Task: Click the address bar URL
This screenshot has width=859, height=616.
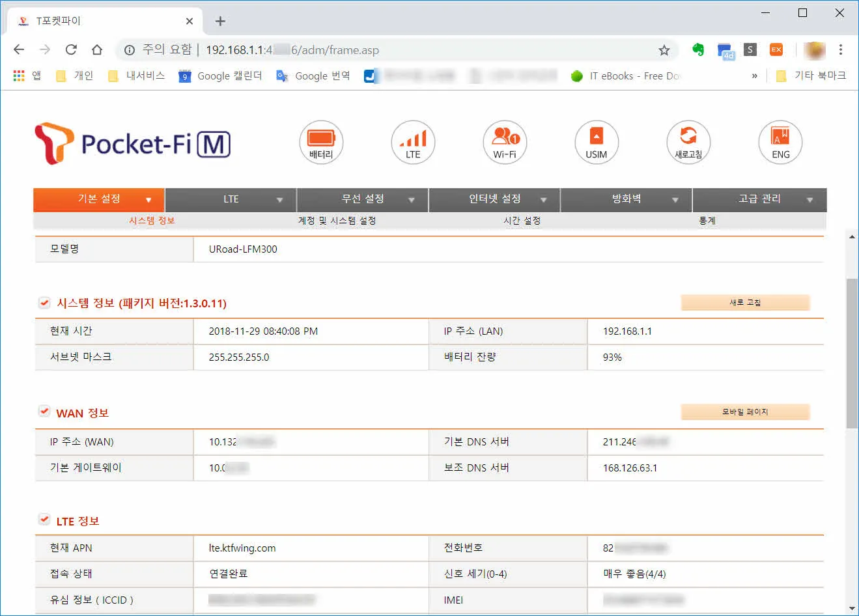Action: (292, 50)
